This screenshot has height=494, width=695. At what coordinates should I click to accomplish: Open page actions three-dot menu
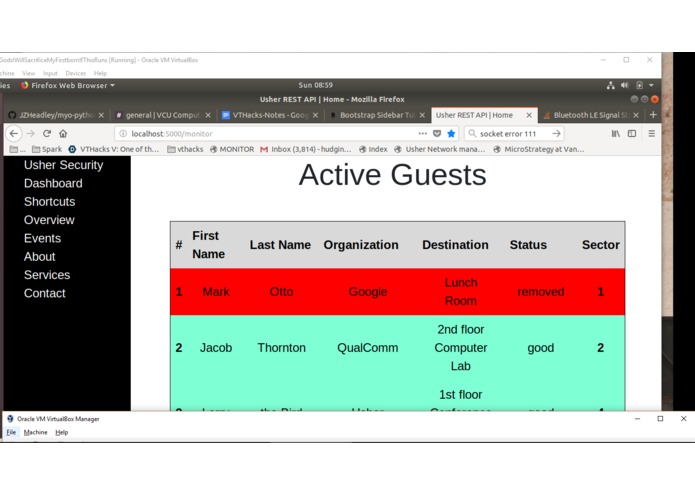point(422,133)
